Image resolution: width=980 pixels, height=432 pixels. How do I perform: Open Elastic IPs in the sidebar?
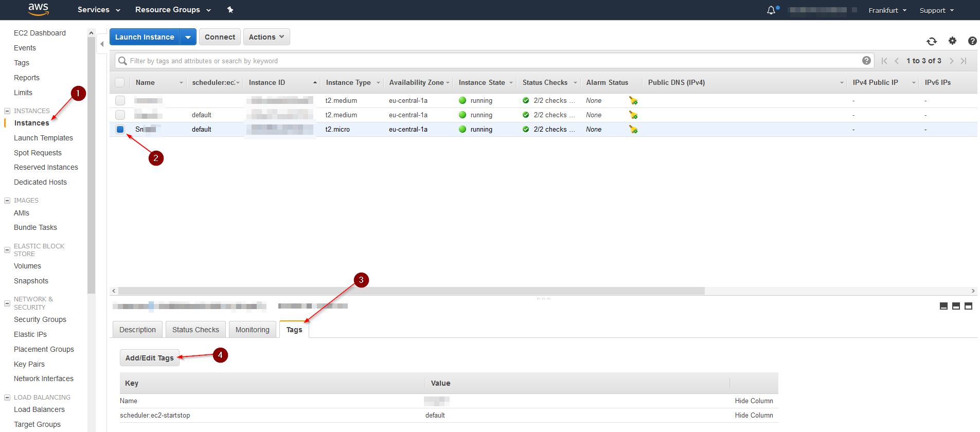coord(30,334)
